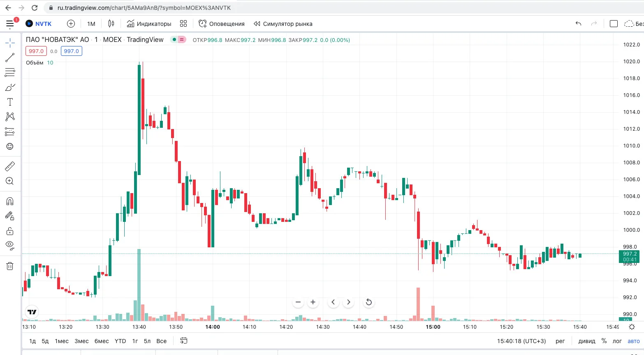Open the emoji icons tool

click(x=10, y=146)
